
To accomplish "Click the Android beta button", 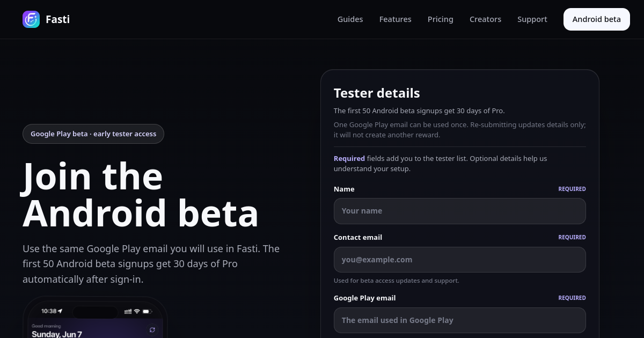I will coord(597,19).
